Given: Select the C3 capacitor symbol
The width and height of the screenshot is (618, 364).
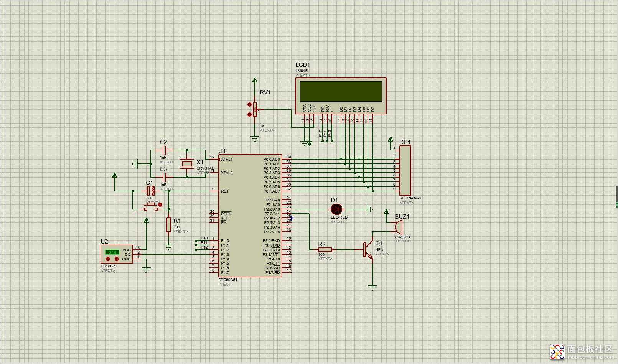Looking at the screenshot, I should point(164,177).
